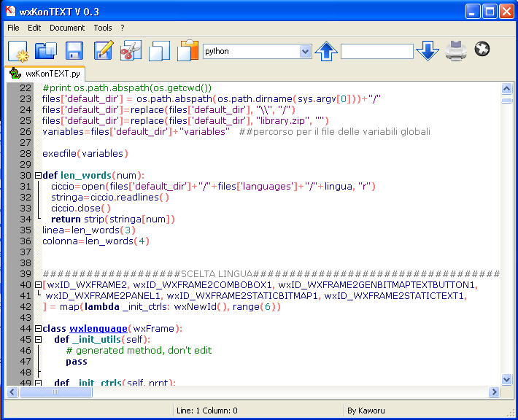Image resolution: width=518 pixels, height=420 pixels.
Task: Collapse the class wxlenguage fold marker
Action: pos(38,328)
